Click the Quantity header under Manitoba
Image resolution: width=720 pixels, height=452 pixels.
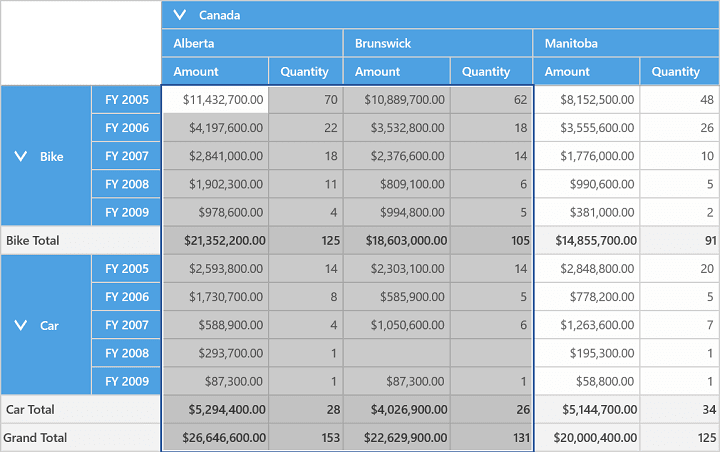tap(680, 71)
